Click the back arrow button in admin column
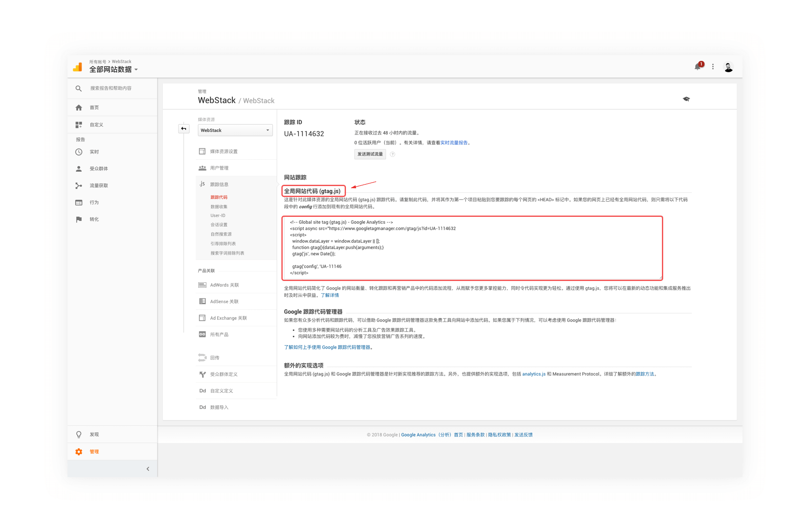This screenshot has height=532, width=810. 184,129
